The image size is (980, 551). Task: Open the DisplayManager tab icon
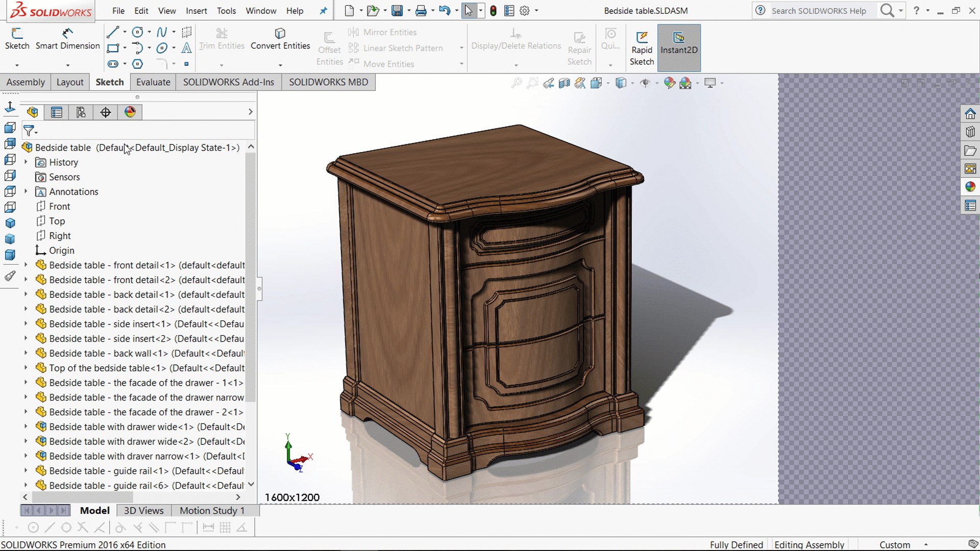[x=130, y=112]
